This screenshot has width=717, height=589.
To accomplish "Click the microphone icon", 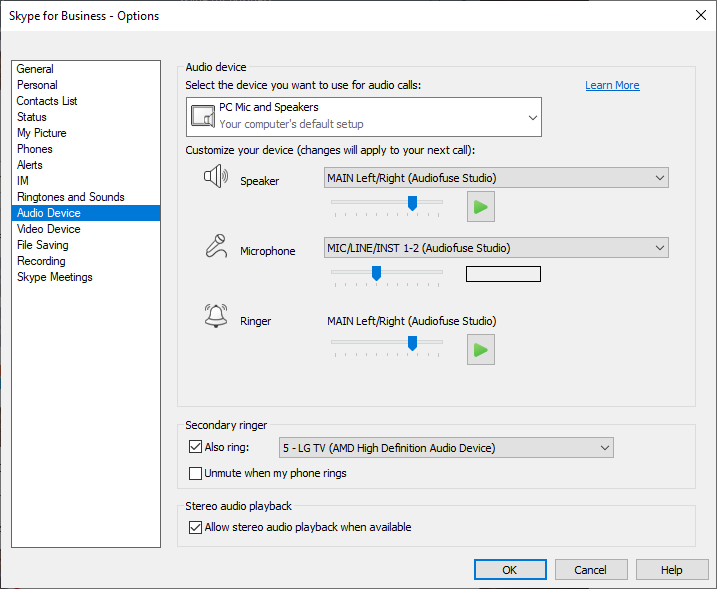I will [x=216, y=246].
